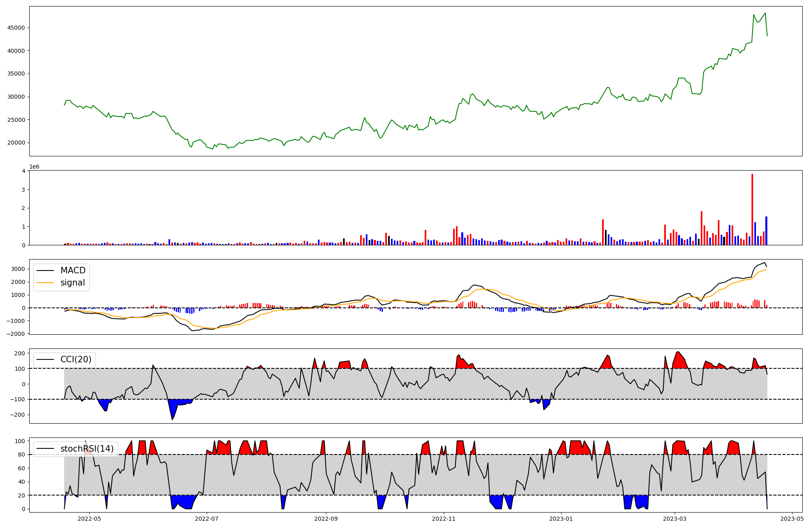Click the 2 tick on volume axis
The image size is (812, 528).
tap(23, 208)
